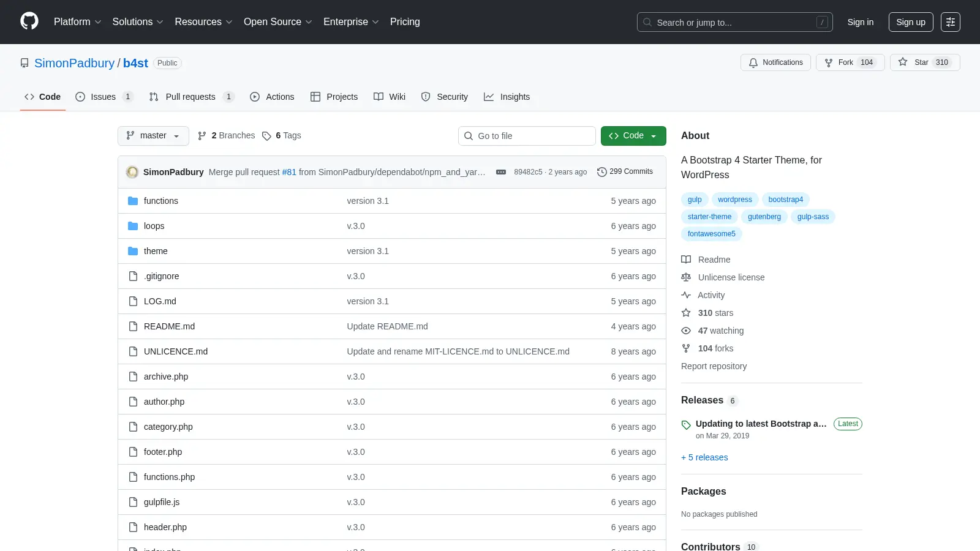Open the footer.php file
The height and width of the screenshot is (551, 980).
click(x=163, y=452)
